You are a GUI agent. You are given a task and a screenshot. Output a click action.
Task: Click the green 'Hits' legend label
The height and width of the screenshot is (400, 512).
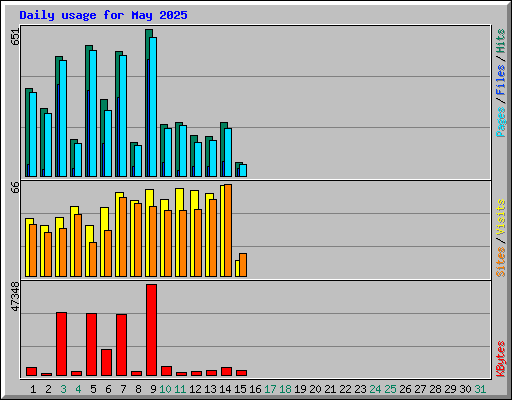pyautogui.click(x=500, y=41)
